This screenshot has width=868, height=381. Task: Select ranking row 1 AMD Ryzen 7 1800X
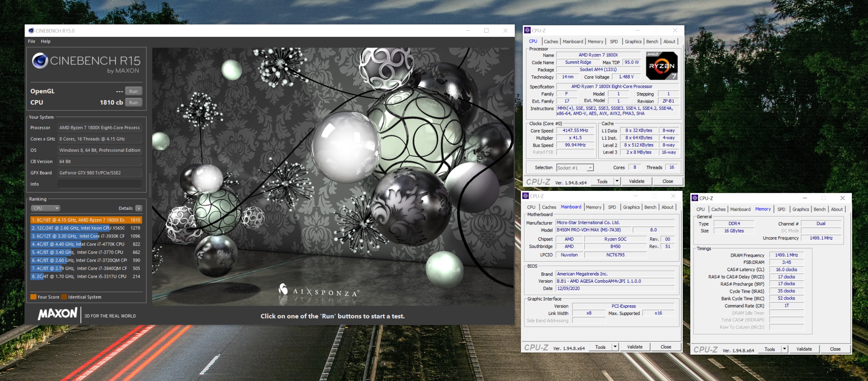pyautogui.click(x=86, y=220)
